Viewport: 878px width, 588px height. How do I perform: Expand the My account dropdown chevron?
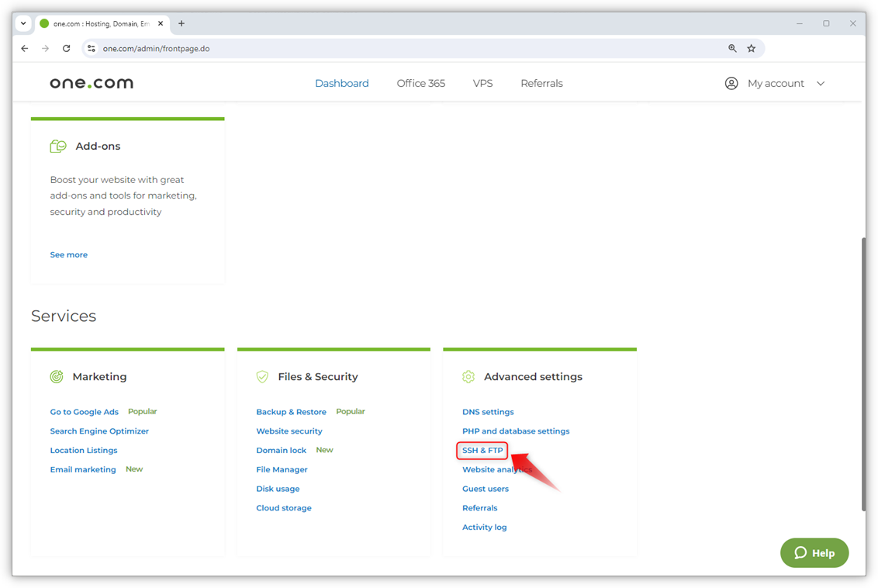coord(821,83)
